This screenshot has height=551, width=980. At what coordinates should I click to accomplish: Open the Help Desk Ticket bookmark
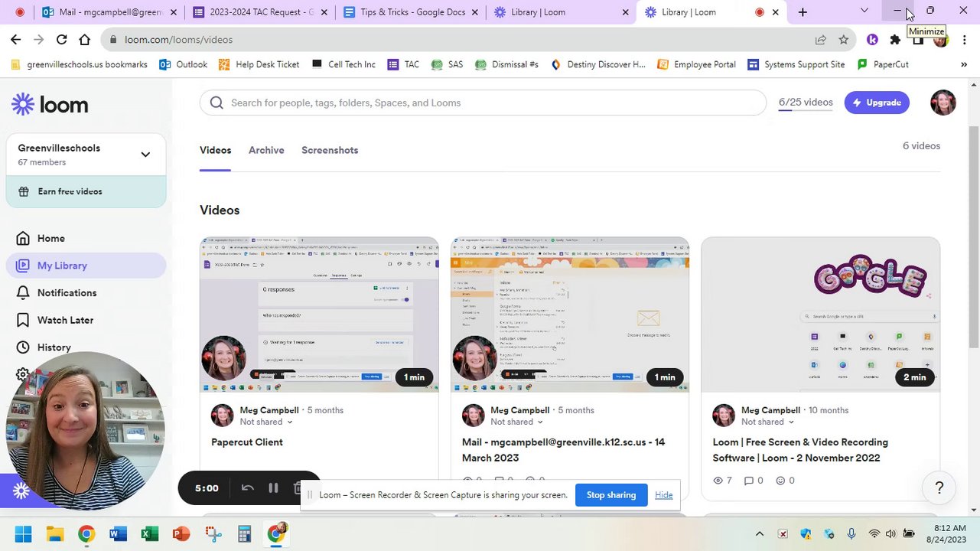click(259, 65)
